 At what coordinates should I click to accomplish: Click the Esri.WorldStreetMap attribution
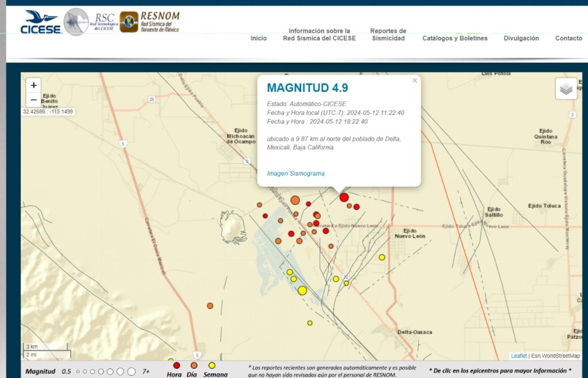point(555,356)
